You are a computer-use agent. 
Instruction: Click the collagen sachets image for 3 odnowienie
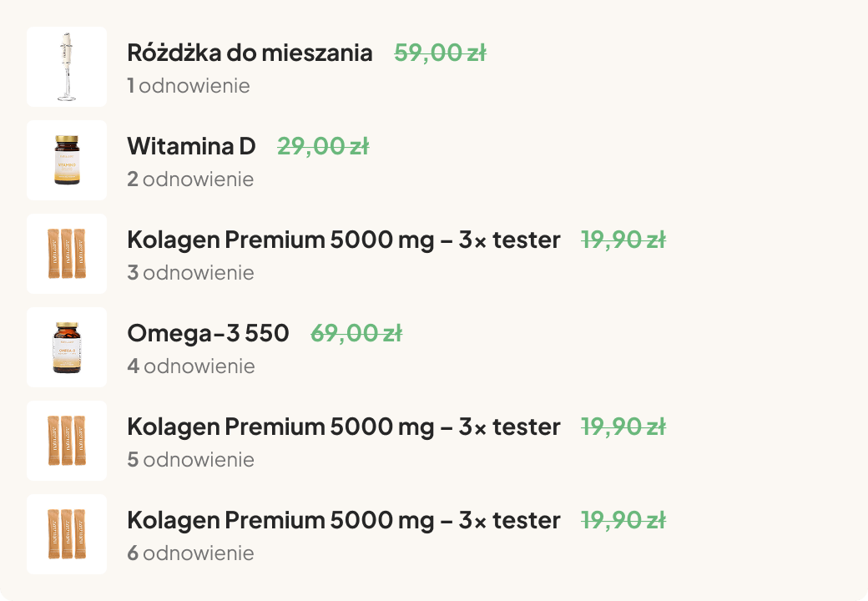pyautogui.click(x=67, y=254)
